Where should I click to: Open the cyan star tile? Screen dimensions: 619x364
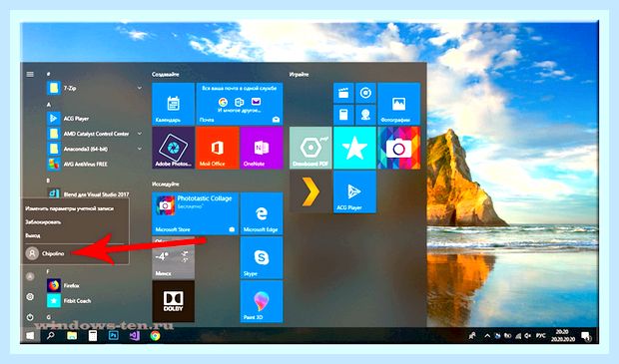tap(354, 148)
